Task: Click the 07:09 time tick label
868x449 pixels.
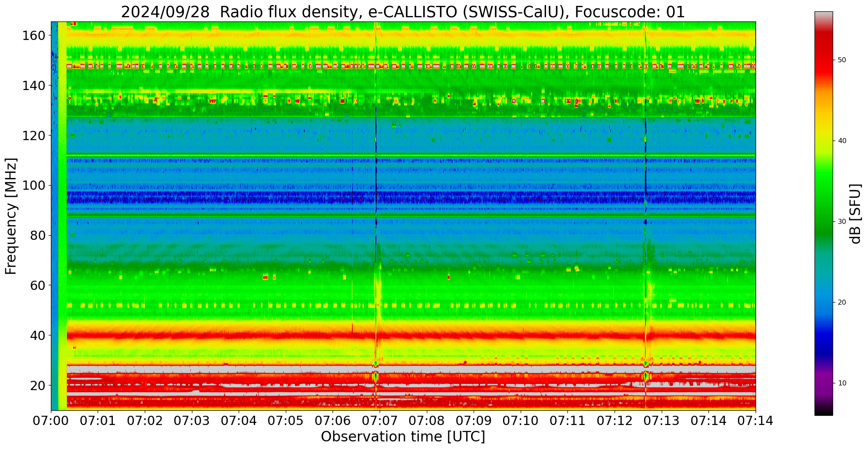Action: pos(474,421)
